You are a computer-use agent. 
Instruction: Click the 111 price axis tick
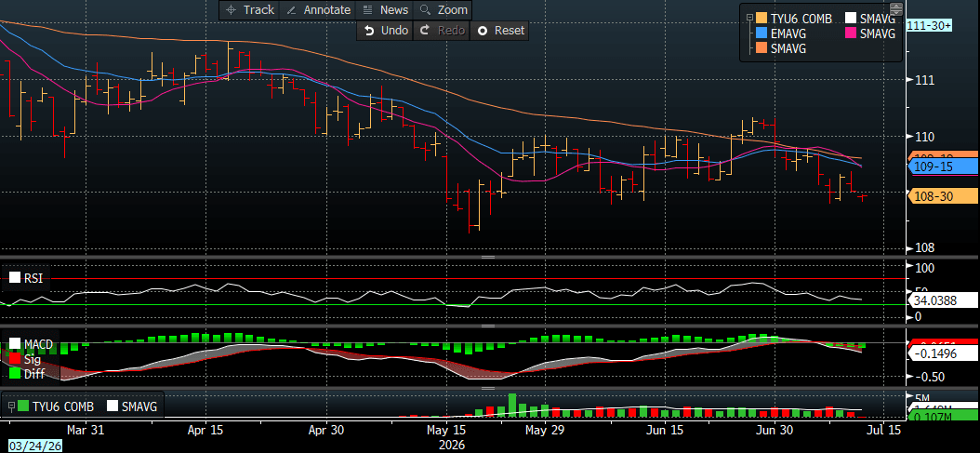point(924,80)
